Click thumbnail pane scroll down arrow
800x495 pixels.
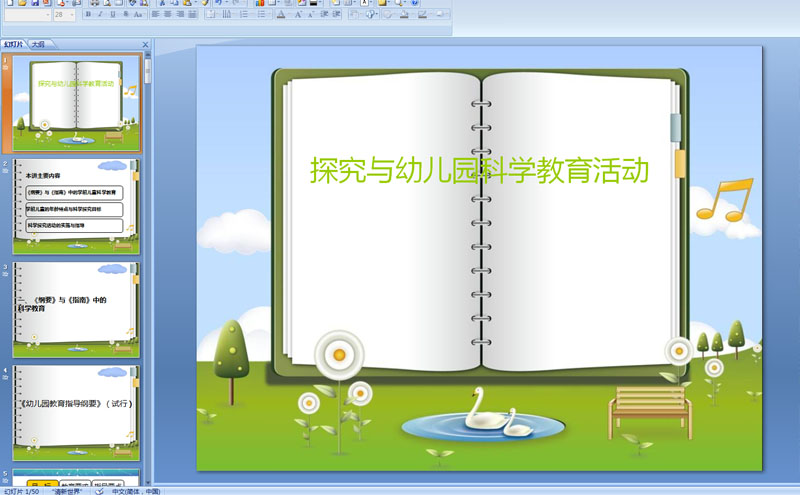tap(148, 482)
